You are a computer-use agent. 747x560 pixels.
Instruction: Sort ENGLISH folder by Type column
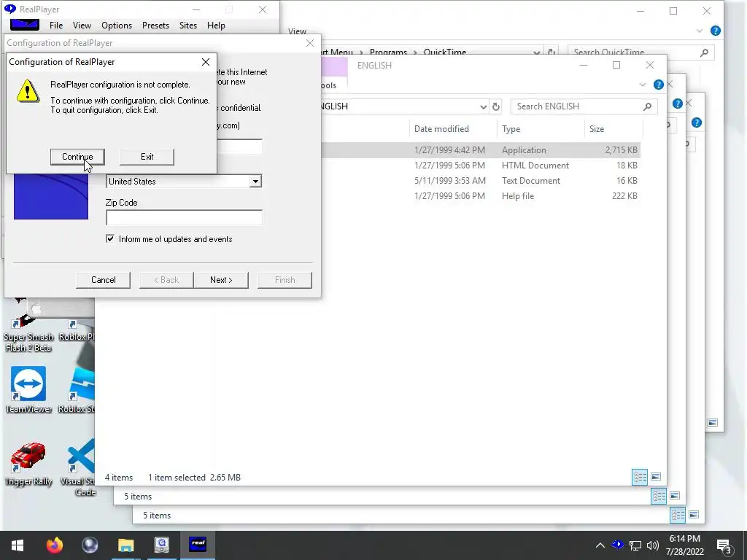[x=511, y=129]
